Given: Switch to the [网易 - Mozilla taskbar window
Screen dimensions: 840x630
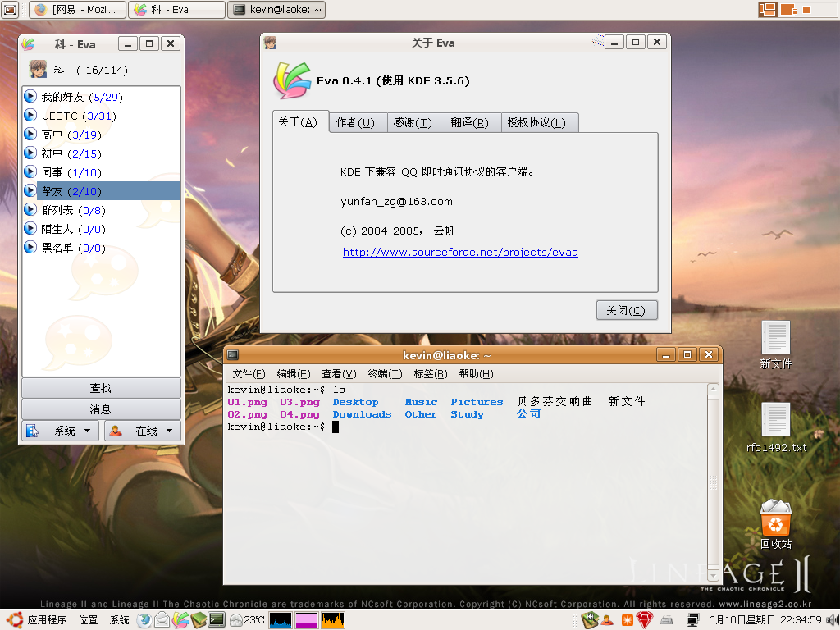Looking at the screenshot, I should [x=78, y=9].
